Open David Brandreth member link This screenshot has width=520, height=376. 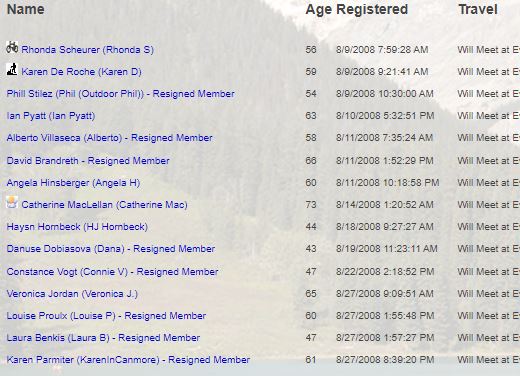click(88, 161)
